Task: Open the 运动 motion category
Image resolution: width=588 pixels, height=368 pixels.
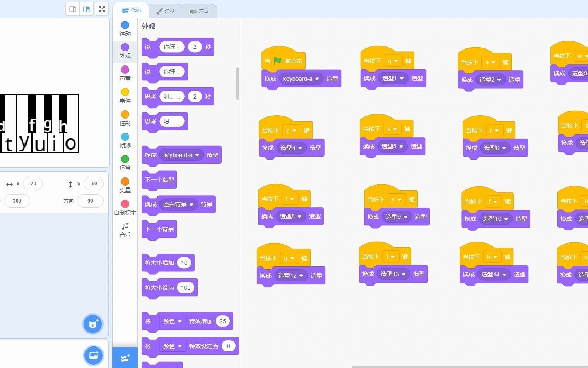Action: click(x=125, y=29)
